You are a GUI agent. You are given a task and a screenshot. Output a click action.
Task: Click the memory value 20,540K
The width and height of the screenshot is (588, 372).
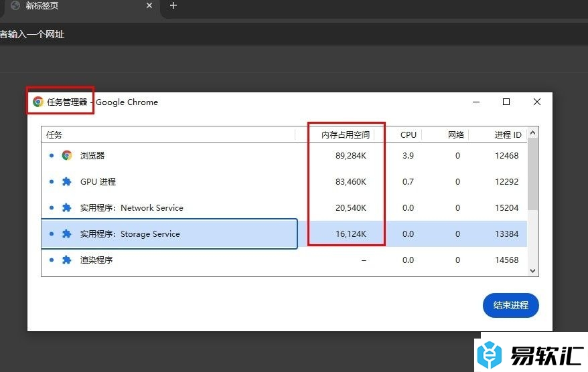click(351, 207)
